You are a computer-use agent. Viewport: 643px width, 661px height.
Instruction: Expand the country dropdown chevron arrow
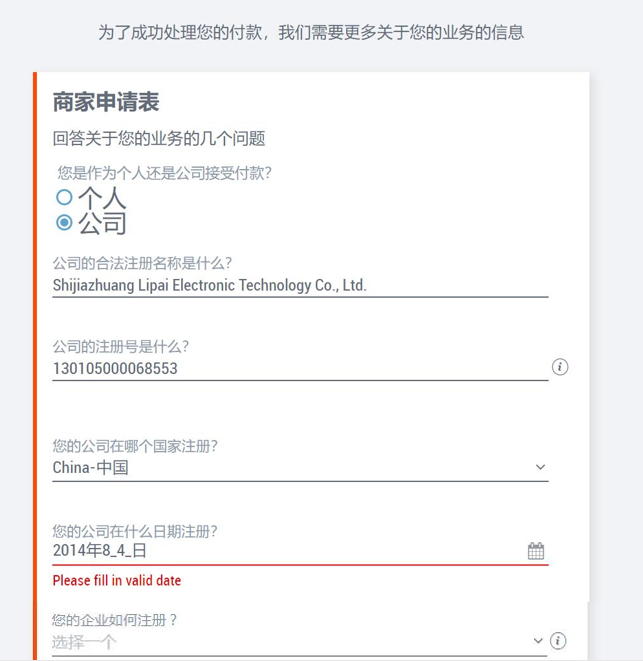[x=540, y=467]
